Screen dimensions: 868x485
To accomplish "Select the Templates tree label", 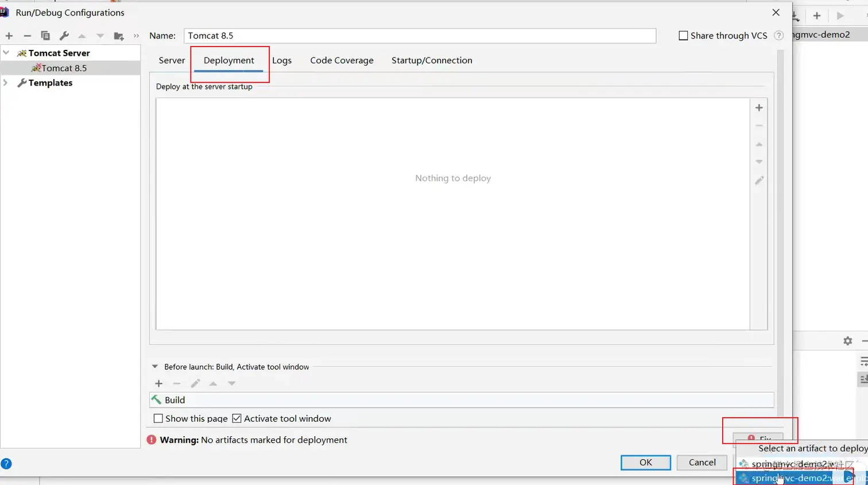I will click(x=51, y=83).
